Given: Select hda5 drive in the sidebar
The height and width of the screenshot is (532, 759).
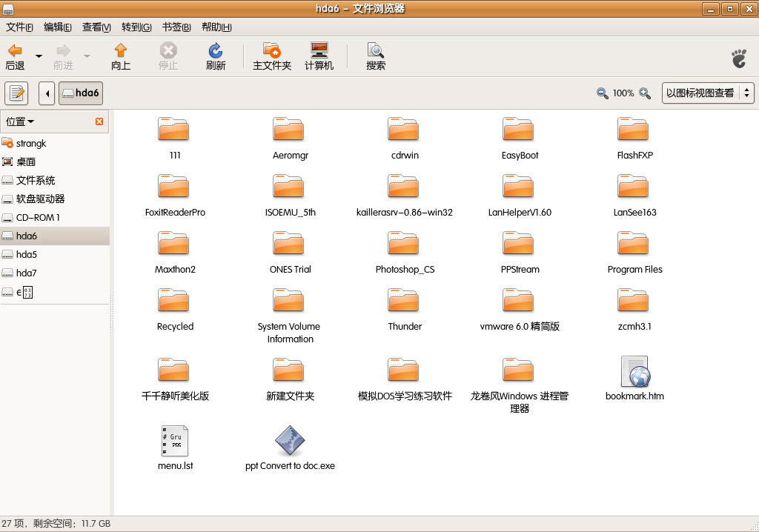Looking at the screenshot, I should [55, 254].
